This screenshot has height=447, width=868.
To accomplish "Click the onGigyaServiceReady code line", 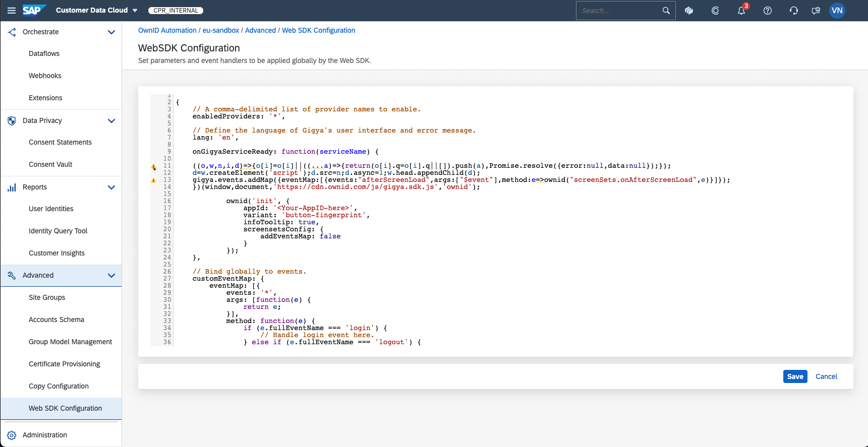I will pyautogui.click(x=285, y=152).
